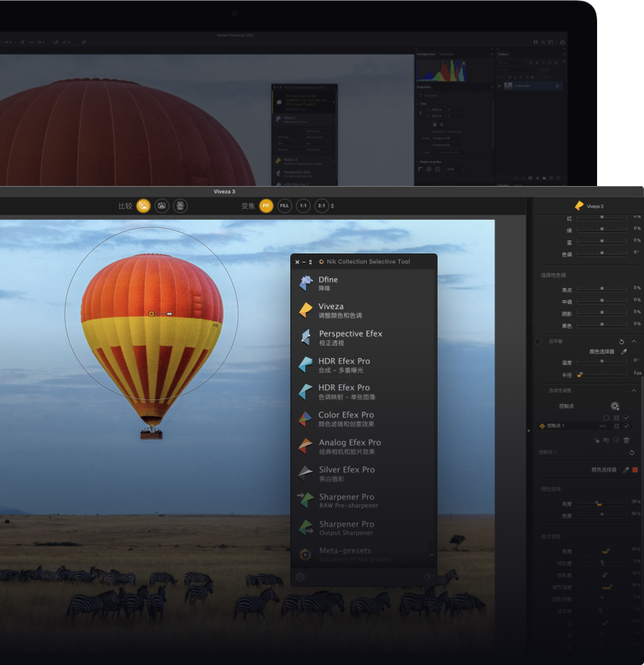Open Selective Tool panel options menu dots
This screenshot has height=665, width=644.
pyautogui.click(x=310, y=262)
